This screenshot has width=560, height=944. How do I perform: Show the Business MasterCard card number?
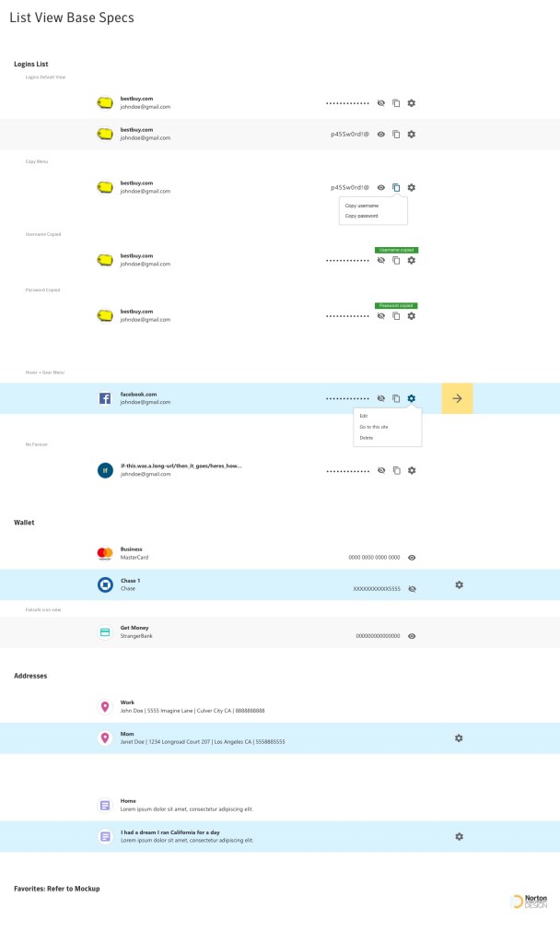tap(412, 558)
